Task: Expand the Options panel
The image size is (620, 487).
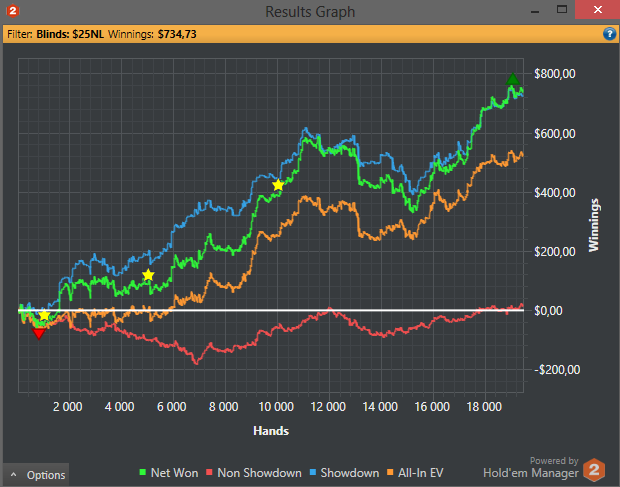Action: pos(36,475)
